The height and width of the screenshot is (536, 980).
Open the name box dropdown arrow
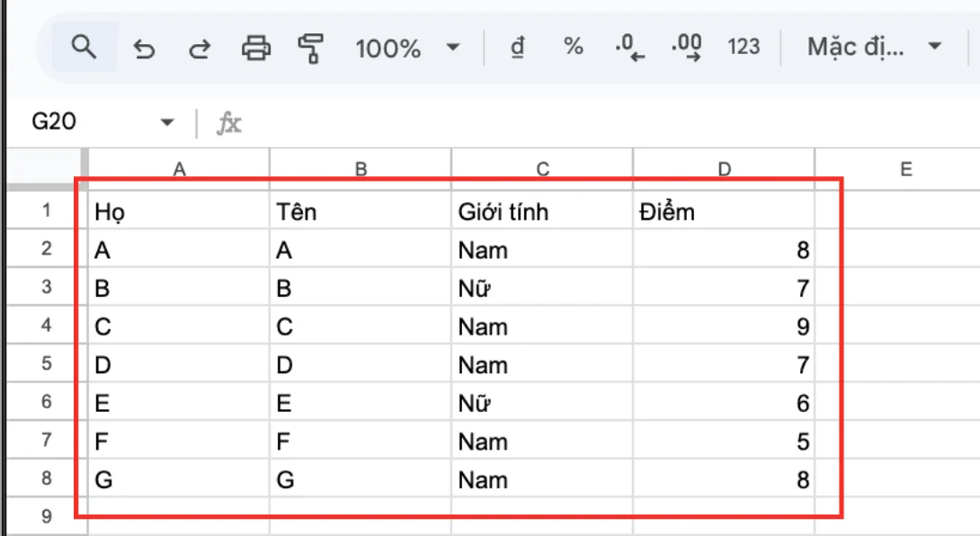tap(167, 122)
